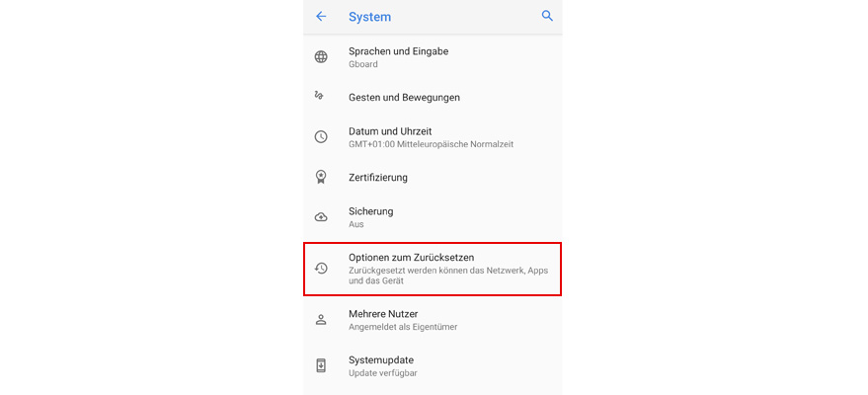868x395 pixels.
Task: Tap the cloud backup icon
Action: [321, 217]
